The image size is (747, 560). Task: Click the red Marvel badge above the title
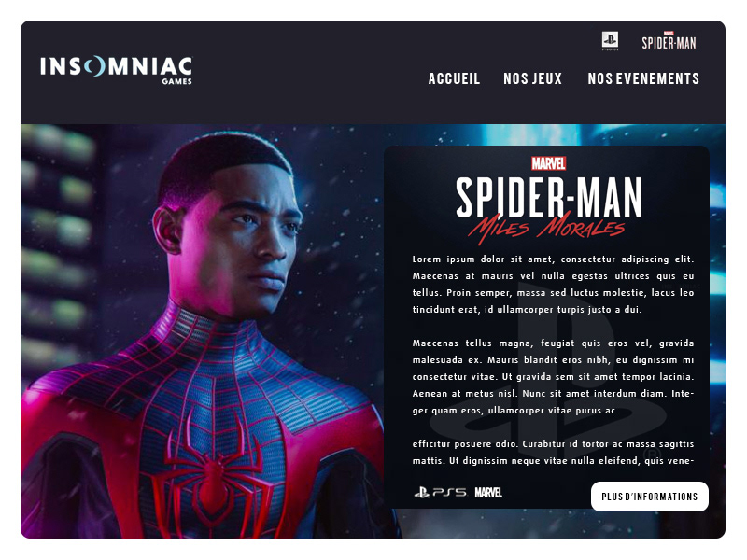548,163
